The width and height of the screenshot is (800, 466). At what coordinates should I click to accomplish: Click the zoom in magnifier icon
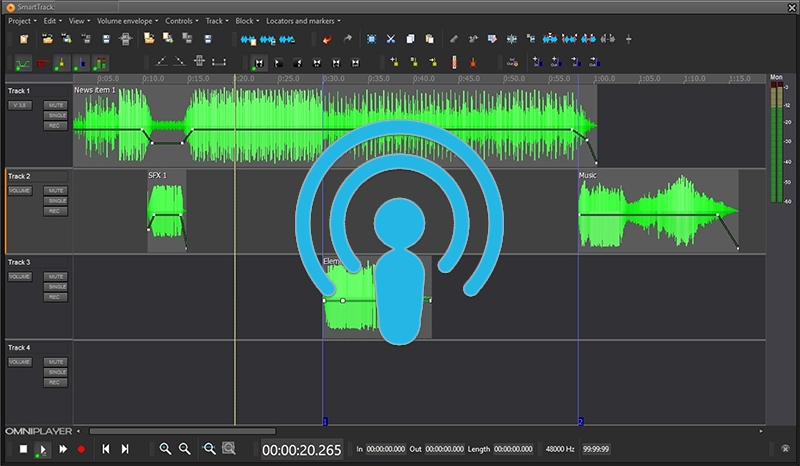point(165,449)
